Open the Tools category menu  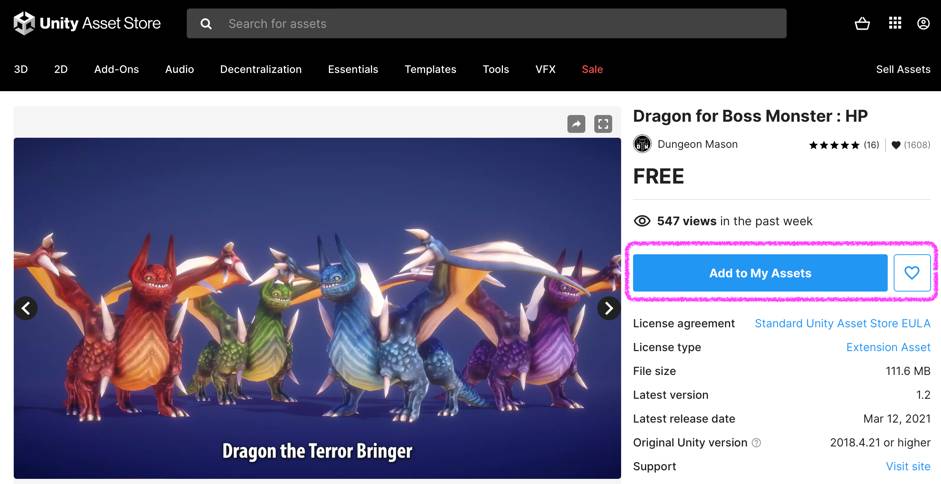click(x=495, y=69)
